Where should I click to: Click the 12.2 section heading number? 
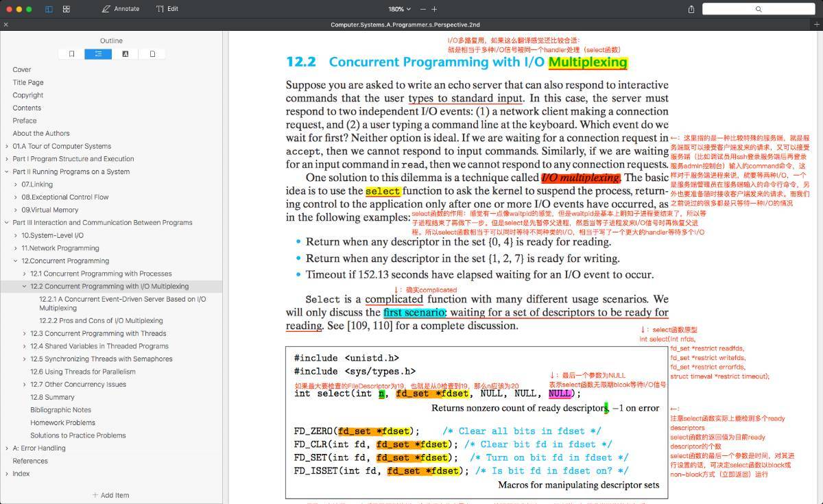301,62
